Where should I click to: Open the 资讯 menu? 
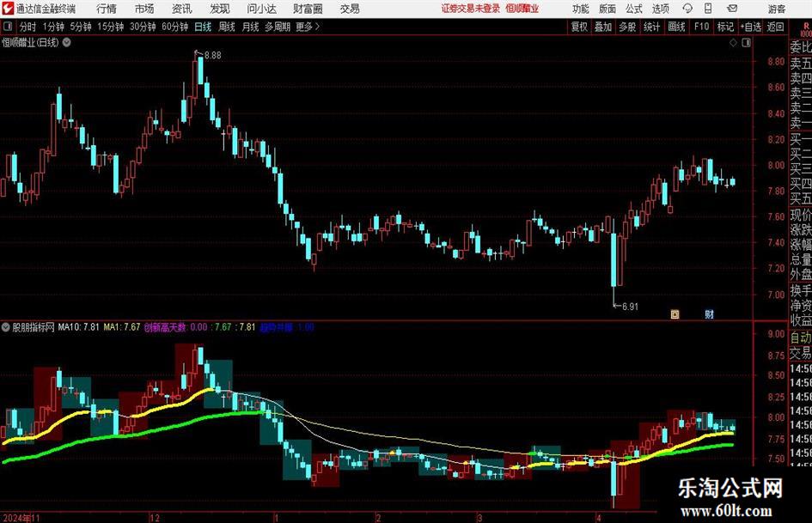click(182, 9)
